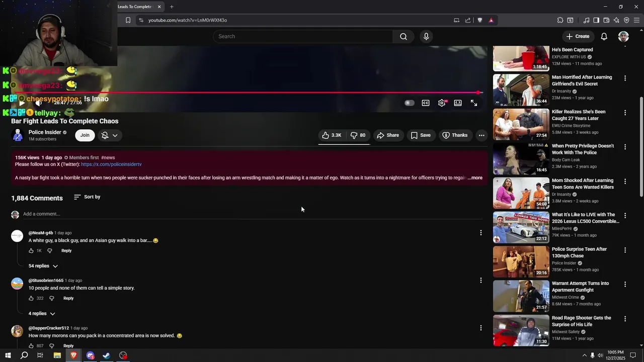Reply to the @titusobrien1665 comment
The image size is (644, 362).
(68, 299)
